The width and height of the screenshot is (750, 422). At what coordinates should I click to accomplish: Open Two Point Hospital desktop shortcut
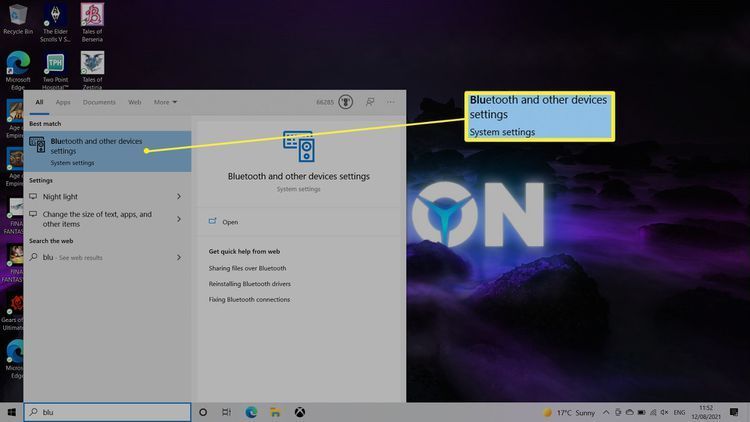[54, 68]
